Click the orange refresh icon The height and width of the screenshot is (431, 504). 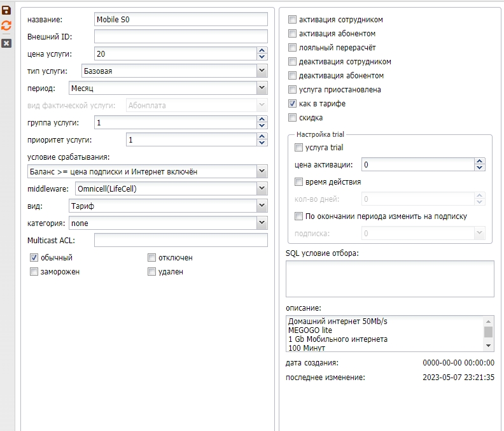coord(6,25)
